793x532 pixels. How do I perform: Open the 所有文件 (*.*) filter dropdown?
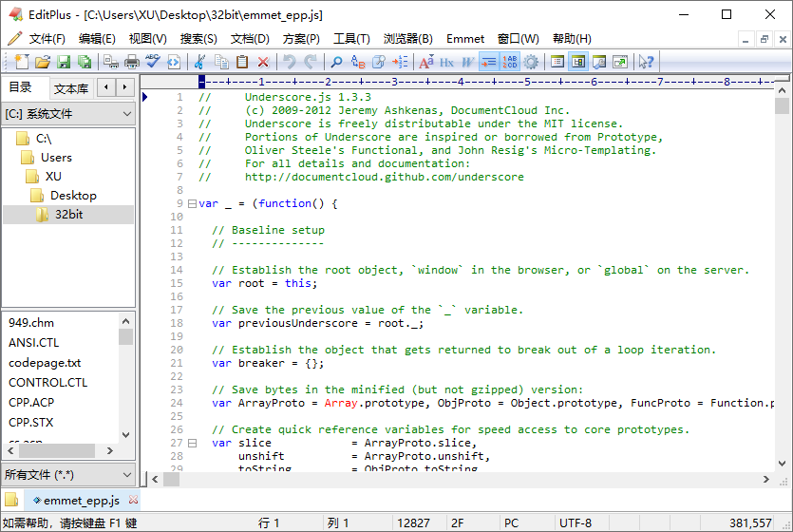(68, 474)
